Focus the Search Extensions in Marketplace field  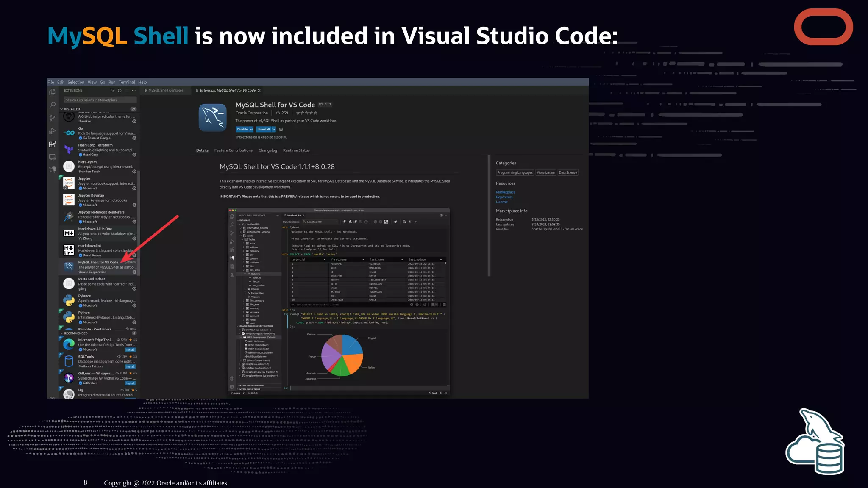100,100
